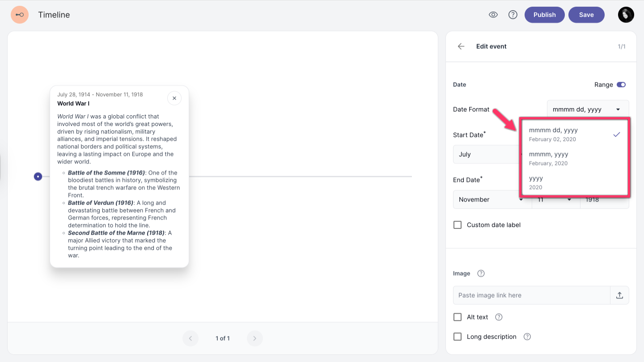Open help via question mark icon in header

click(x=513, y=15)
